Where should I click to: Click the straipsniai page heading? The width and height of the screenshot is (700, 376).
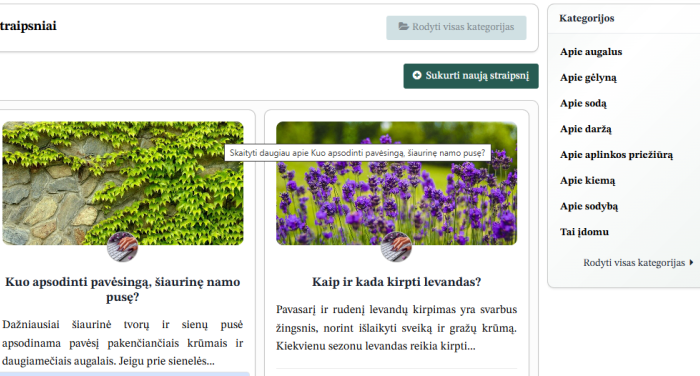pos(28,26)
